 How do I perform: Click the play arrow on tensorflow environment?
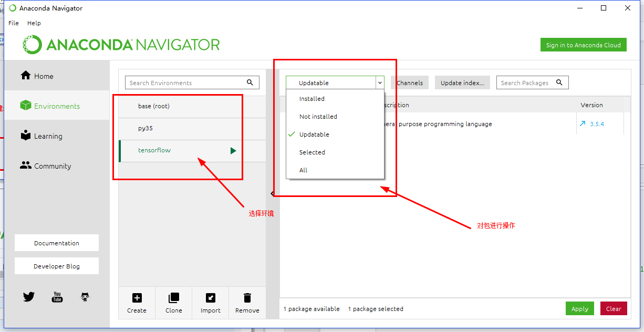tap(233, 151)
